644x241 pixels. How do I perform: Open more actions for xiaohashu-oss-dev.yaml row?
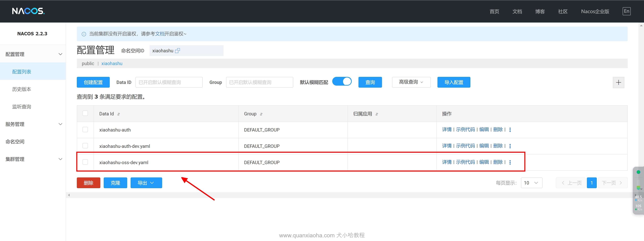point(510,162)
